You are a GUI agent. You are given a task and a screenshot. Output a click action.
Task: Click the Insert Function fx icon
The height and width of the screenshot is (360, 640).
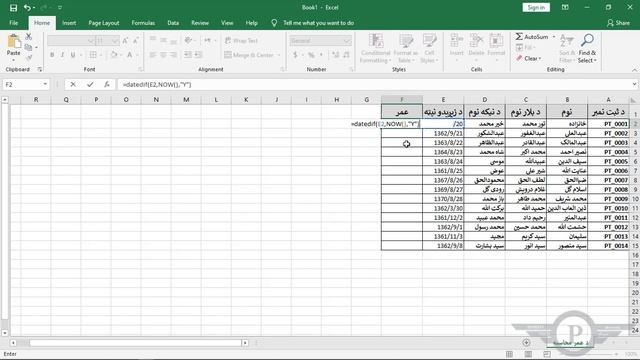tap(107, 84)
